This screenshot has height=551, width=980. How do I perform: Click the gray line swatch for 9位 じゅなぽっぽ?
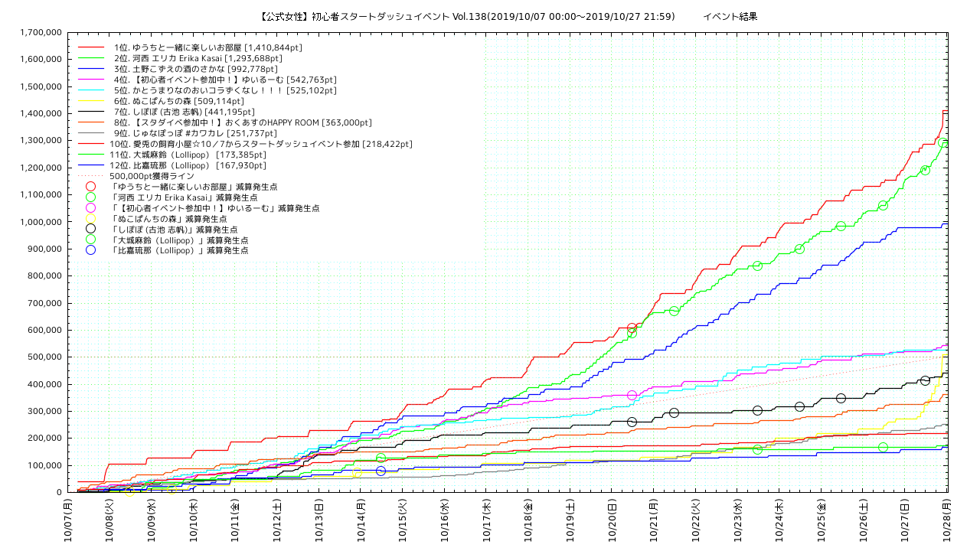[x=91, y=133]
